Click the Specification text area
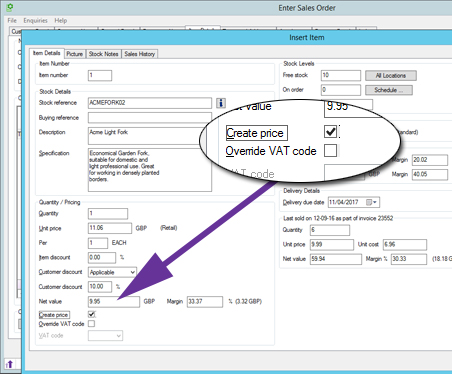Screen dimensions: 452x374 tap(150, 170)
